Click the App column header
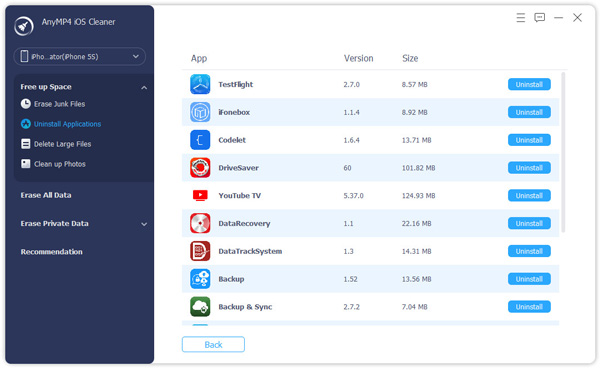The image size is (600, 368). pos(199,58)
